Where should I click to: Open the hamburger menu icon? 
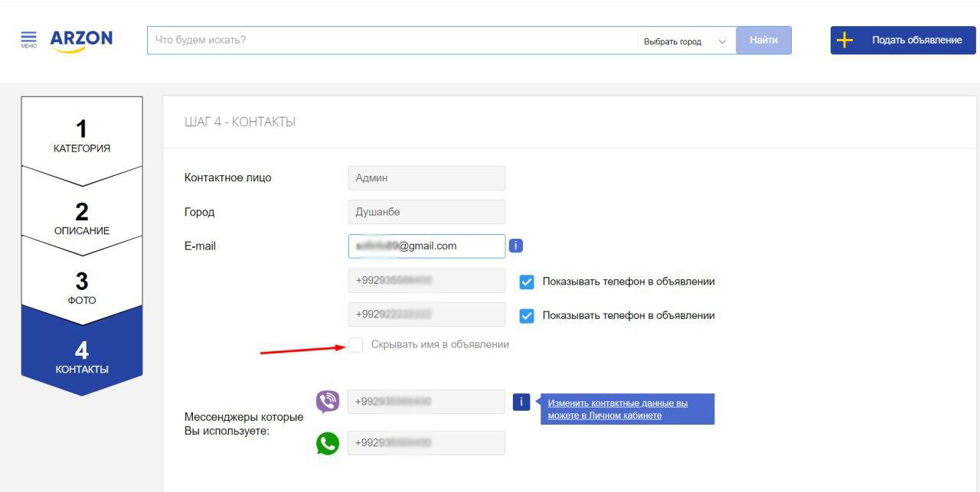pyautogui.click(x=28, y=39)
